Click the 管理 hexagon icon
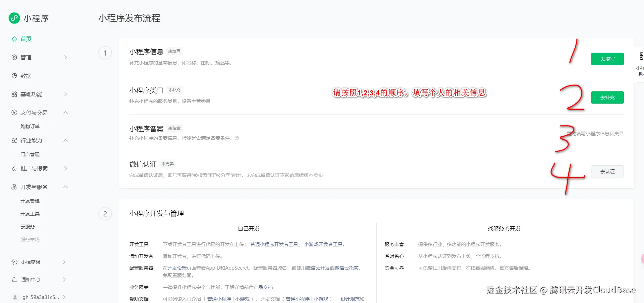 click(x=14, y=57)
